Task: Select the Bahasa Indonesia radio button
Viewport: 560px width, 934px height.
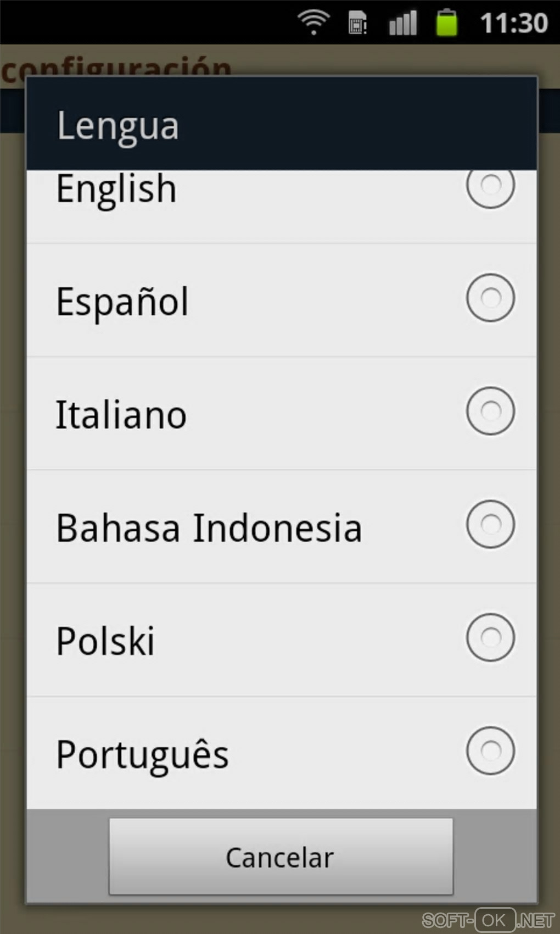Action: point(490,524)
